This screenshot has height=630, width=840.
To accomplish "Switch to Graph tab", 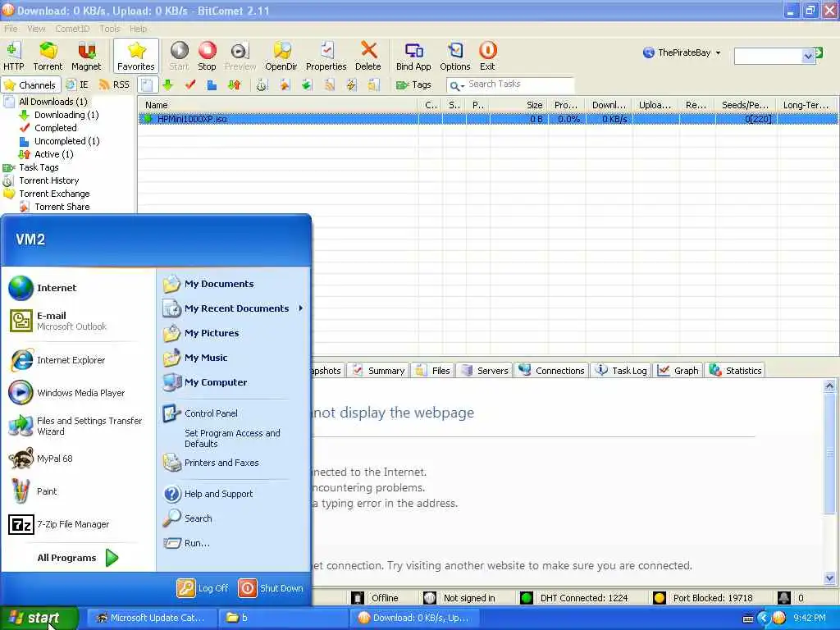I will pyautogui.click(x=678, y=370).
